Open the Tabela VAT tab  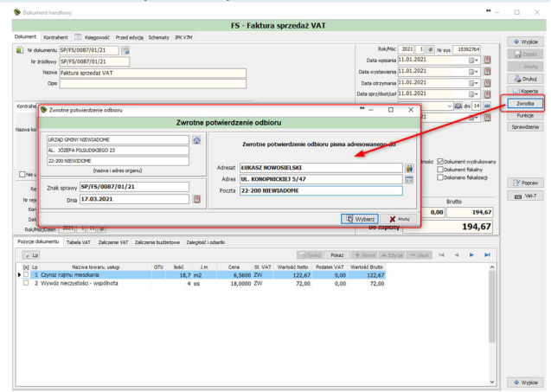point(79,242)
